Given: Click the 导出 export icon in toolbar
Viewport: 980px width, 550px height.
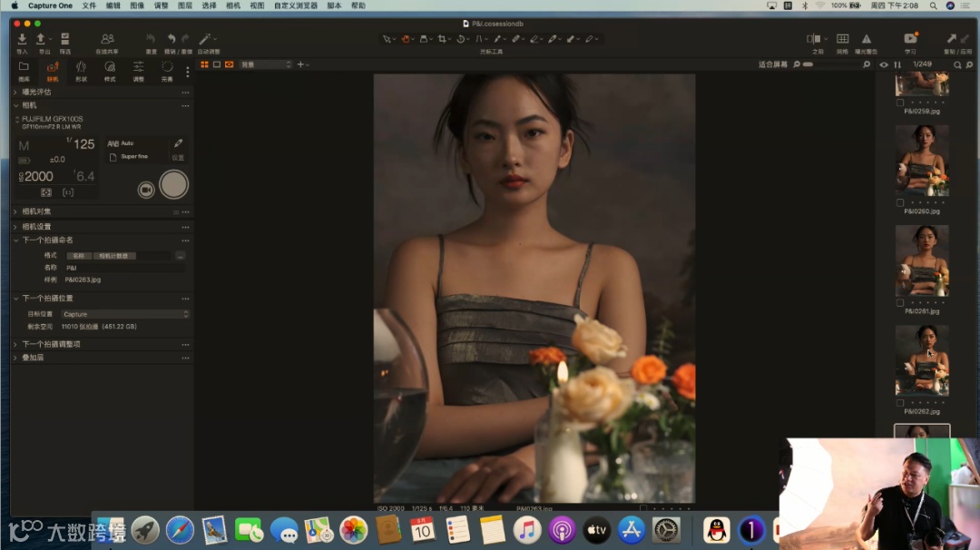Looking at the screenshot, I should [41, 39].
